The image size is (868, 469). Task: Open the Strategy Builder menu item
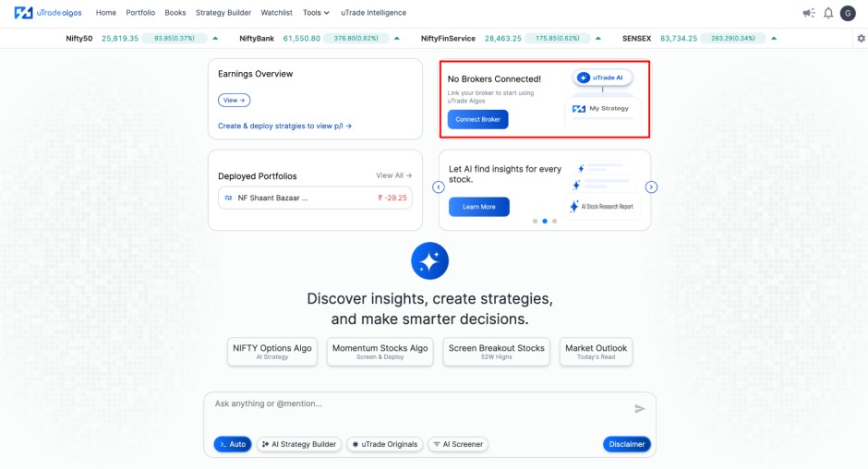pos(223,13)
